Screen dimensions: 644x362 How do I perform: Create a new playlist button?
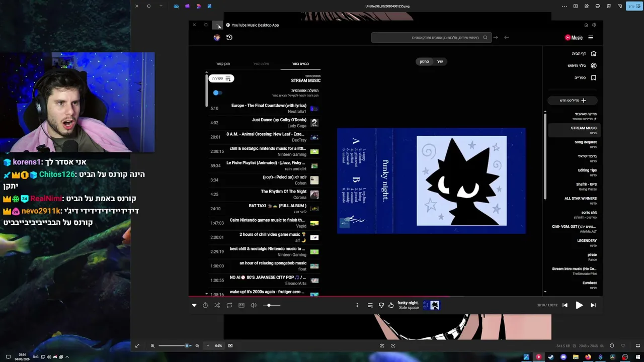(573, 101)
